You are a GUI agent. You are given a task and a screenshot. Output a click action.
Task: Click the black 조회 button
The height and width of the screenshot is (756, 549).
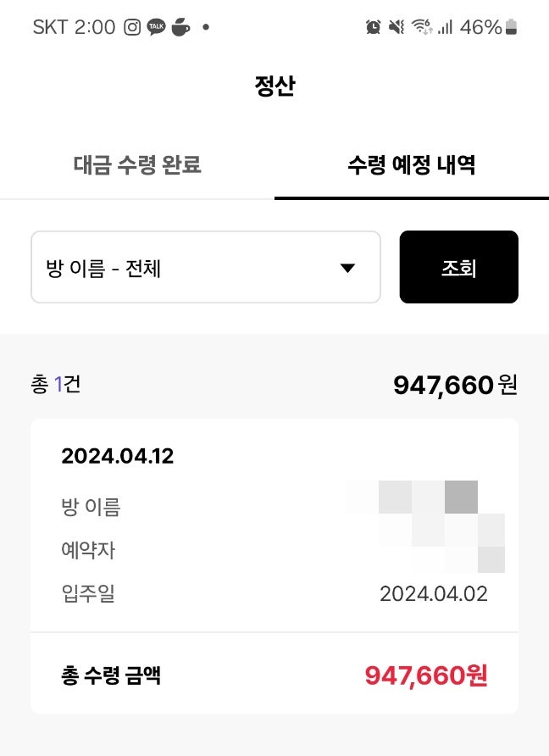click(x=459, y=267)
